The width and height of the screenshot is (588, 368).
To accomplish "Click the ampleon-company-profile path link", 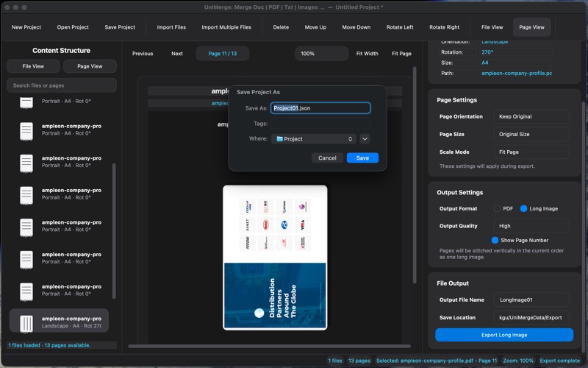I will (517, 73).
